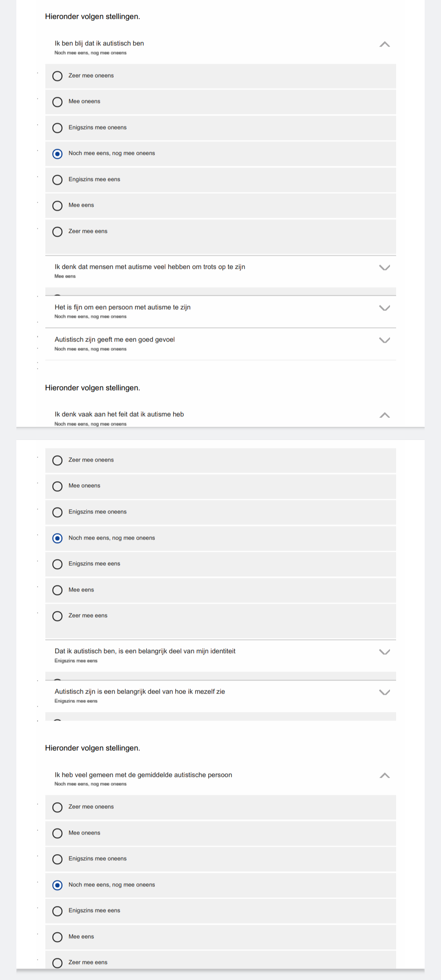441x980 pixels.
Task: Expand 'Ik denk dat mensen met autisme veel hebben' question
Action: click(x=385, y=268)
